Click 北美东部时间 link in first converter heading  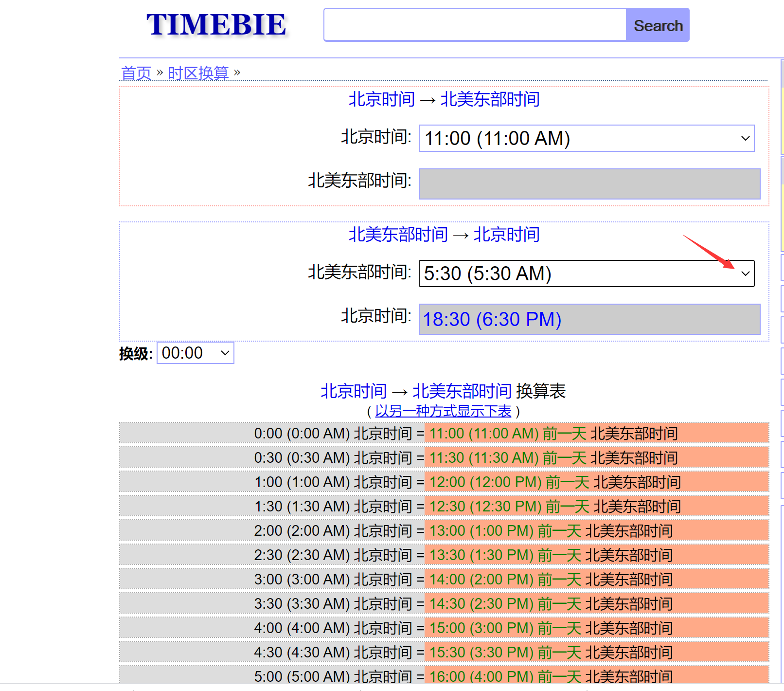click(490, 99)
